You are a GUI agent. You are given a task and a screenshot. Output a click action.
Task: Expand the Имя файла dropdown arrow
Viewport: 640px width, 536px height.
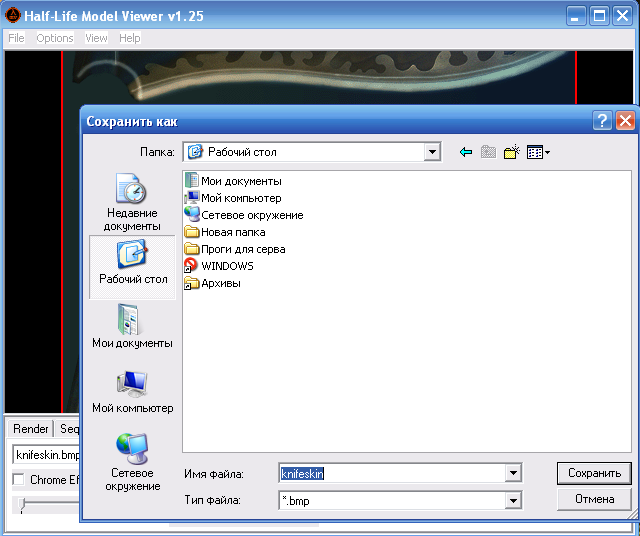click(x=513, y=473)
